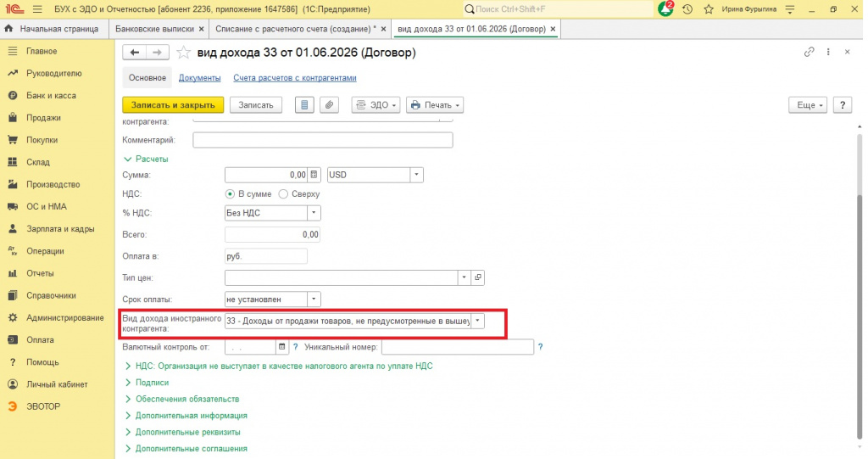
Task: Open the Банк и касса section
Action: pos(51,95)
